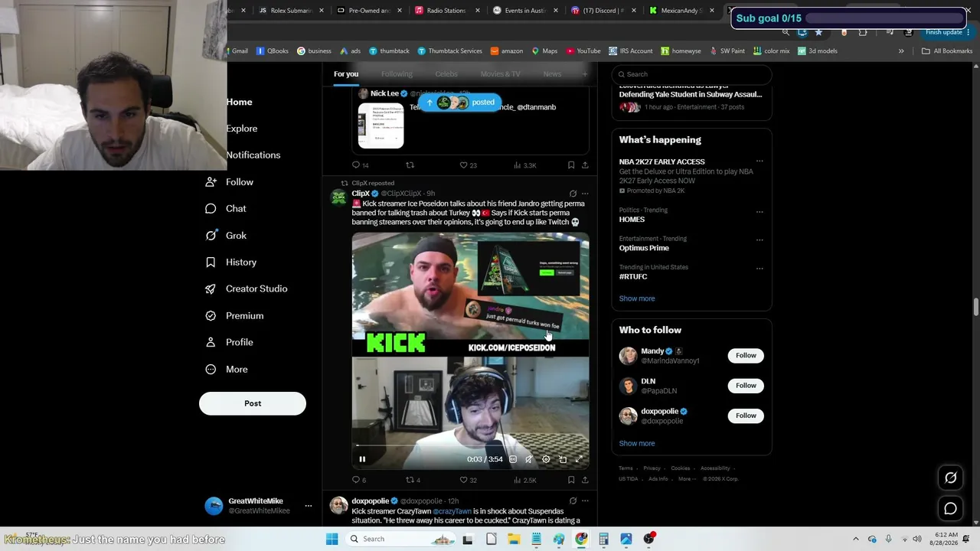Click the X Search input field

point(691,74)
